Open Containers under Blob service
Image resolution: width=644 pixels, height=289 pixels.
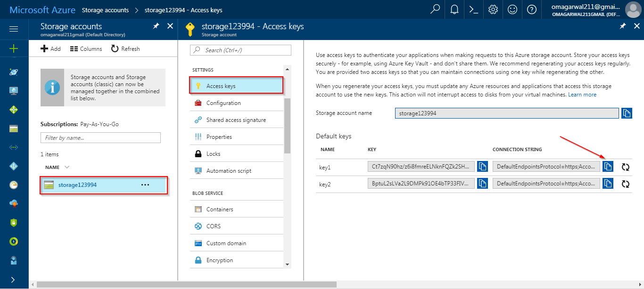(x=237, y=209)
